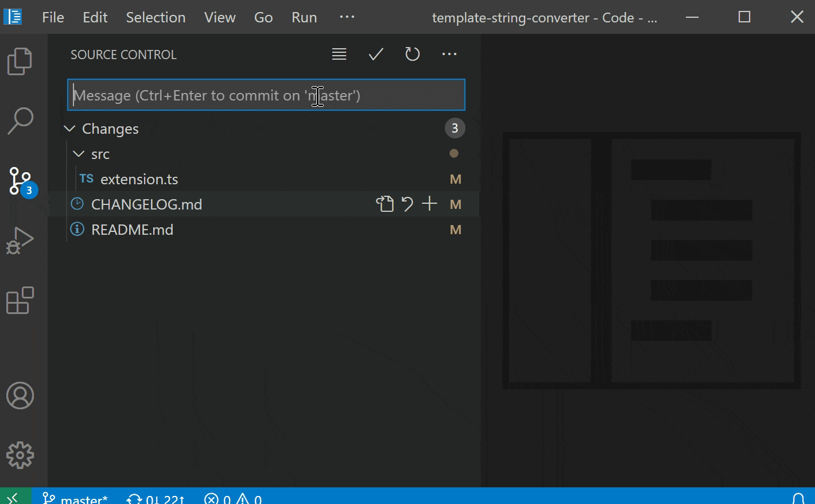The height and width of the screenshot is (504, 815).
Task: Open more actions with the ellipsis icon
Action: pos(449,54)
